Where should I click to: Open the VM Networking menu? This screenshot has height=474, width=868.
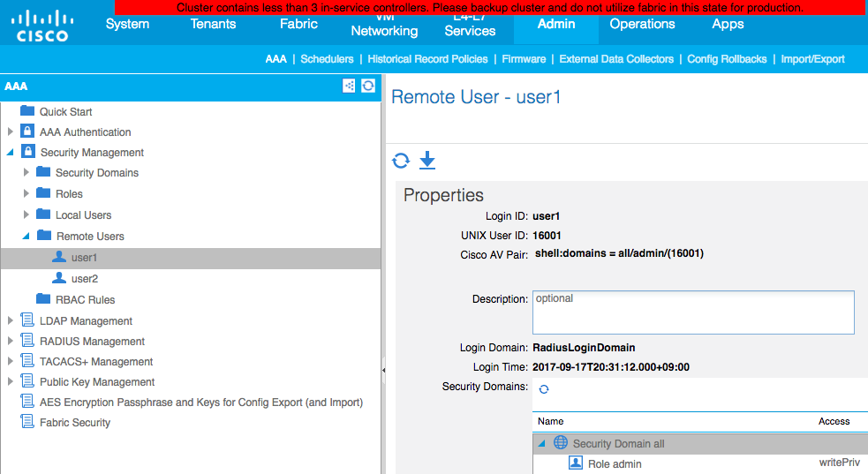point(384,26)
